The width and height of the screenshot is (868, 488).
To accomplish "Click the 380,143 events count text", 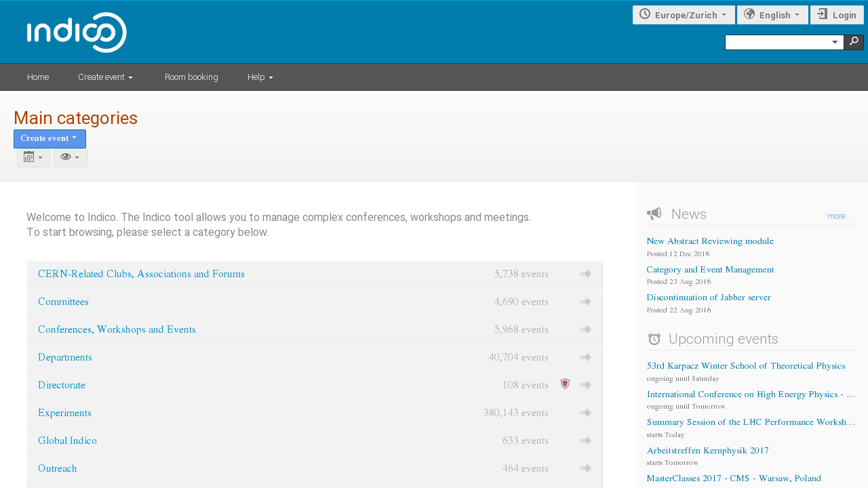I will tap(516, 413).
